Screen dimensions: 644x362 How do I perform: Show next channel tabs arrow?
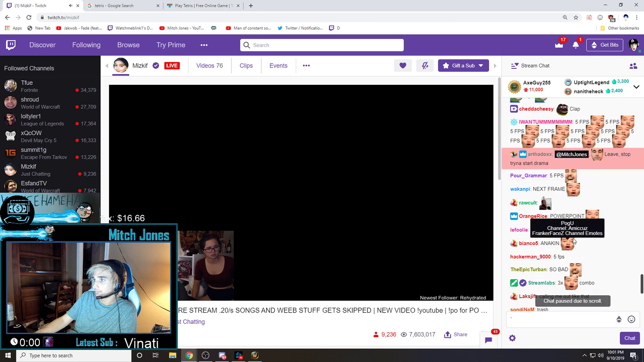(495, 66)
